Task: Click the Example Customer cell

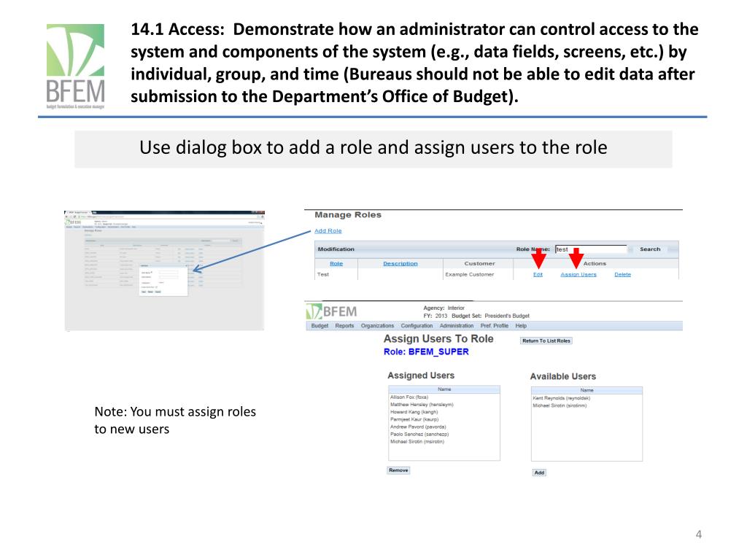Action: [469, 275]
